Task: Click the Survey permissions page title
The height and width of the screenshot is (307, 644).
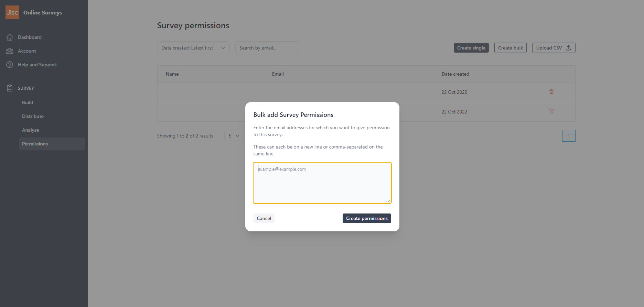Action: click(x=193, y=25)
